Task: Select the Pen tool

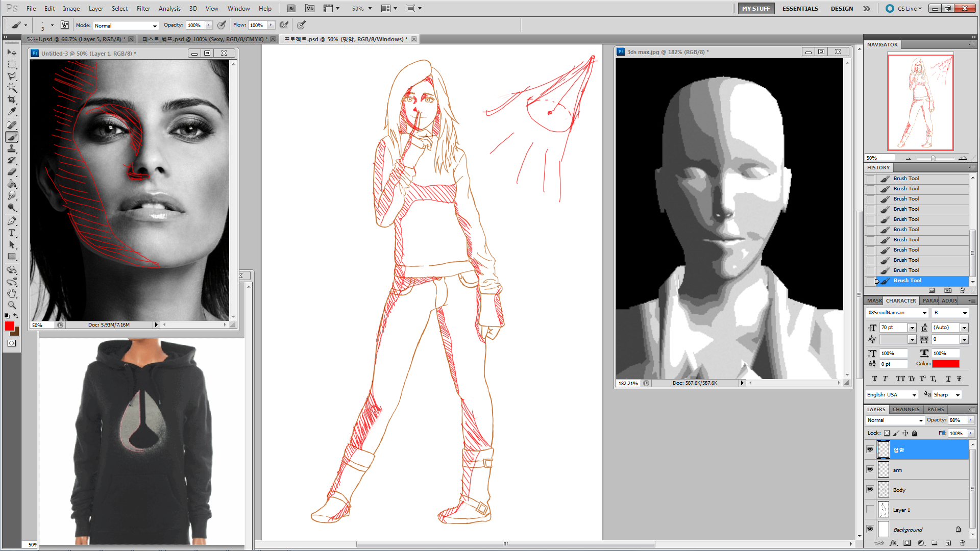Action: tap(12, 221)
